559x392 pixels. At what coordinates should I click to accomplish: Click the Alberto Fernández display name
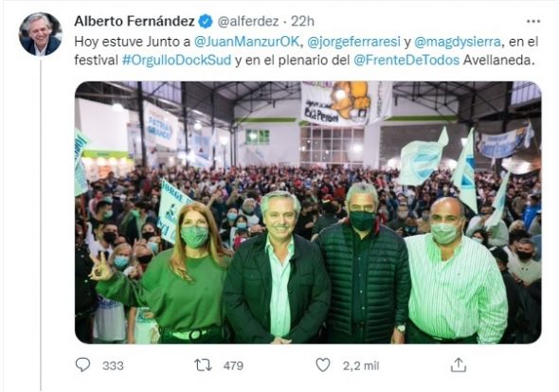(x=135, y=22)
